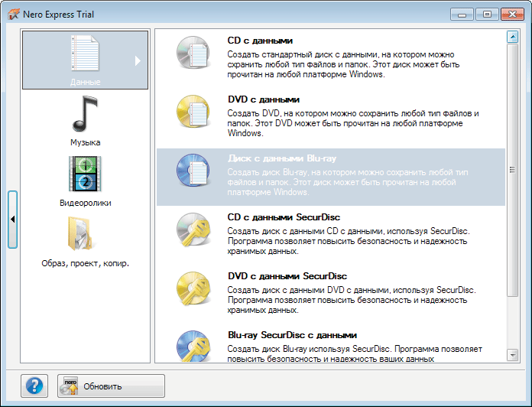Image resolution: width=532 pixels, height=407 pixels.
Task: Click the Музыка label in sidebar
Action: pos(85,142)
